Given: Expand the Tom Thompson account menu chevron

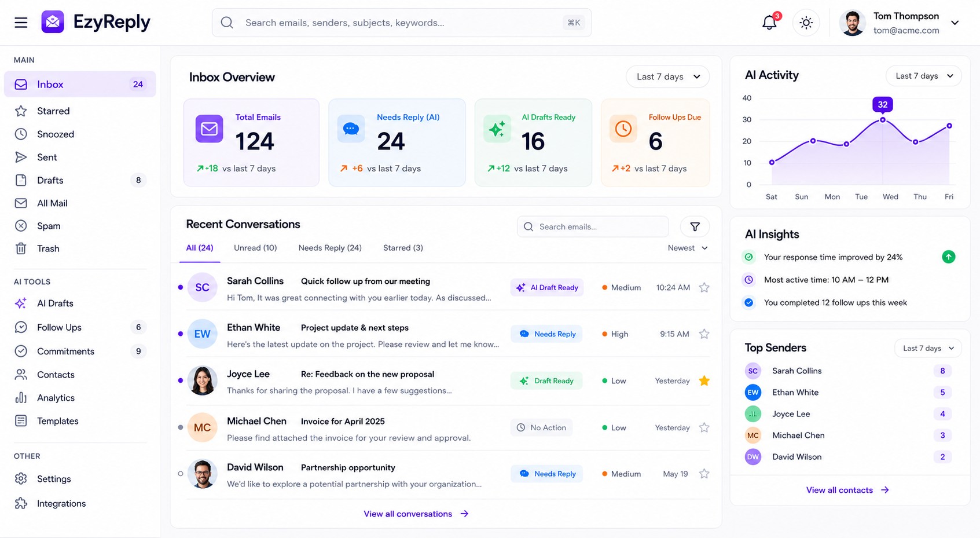Looking at the screenshot, I should pos(955,23).
